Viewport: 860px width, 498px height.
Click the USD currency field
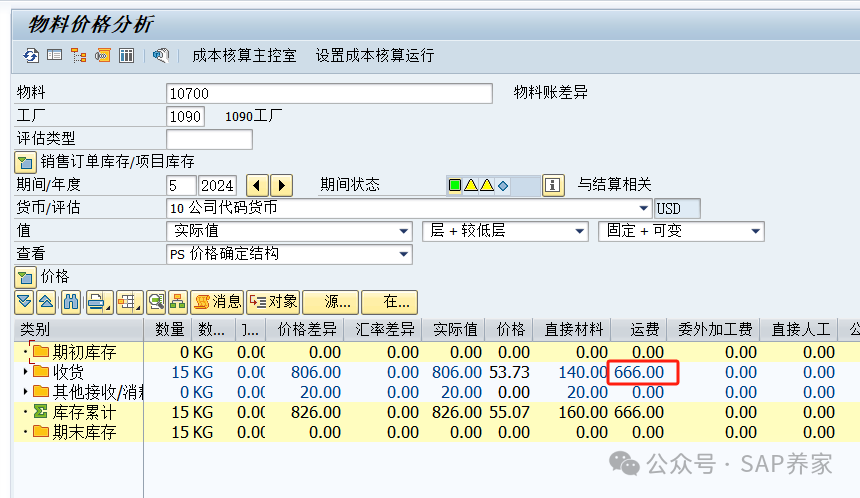click(x=677, y=208)
